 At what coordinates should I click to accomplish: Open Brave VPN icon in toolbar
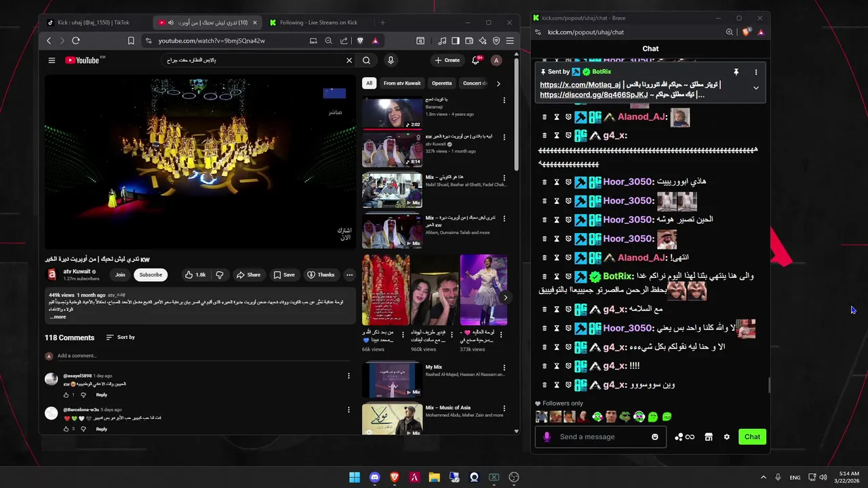(496, 41)
